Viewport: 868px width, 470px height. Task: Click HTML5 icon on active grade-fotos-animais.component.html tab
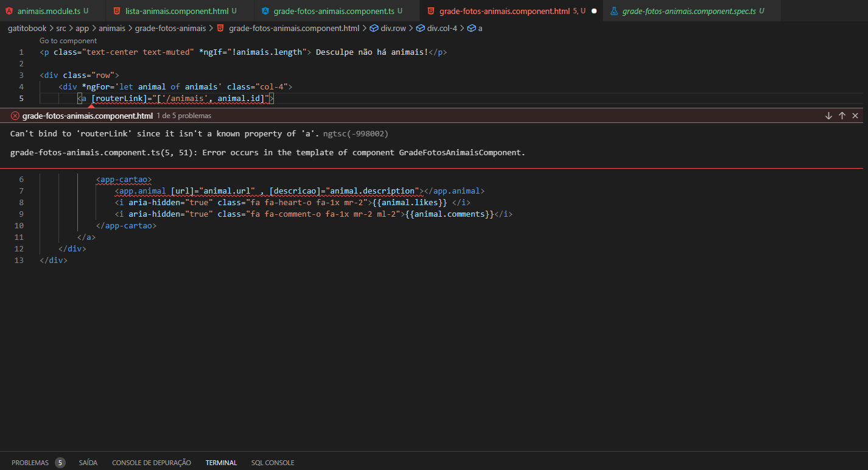point(430,11)
